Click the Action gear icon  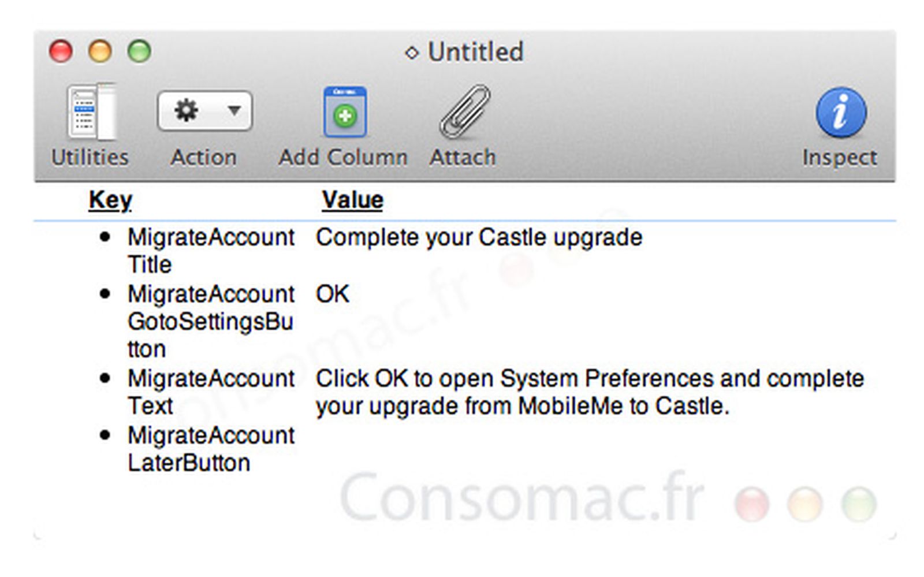(x=186, y=110)
